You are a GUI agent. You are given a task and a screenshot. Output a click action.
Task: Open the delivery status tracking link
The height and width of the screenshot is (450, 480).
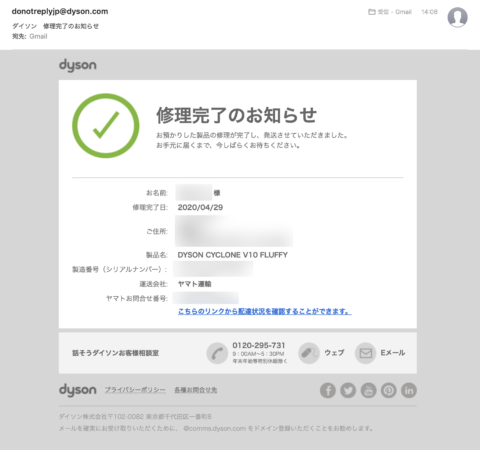tap(264, 311)
